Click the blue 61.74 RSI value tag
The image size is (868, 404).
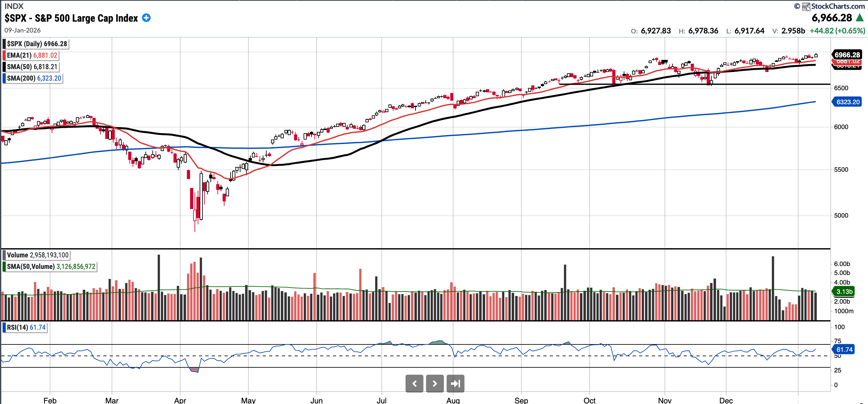(844, 350)
